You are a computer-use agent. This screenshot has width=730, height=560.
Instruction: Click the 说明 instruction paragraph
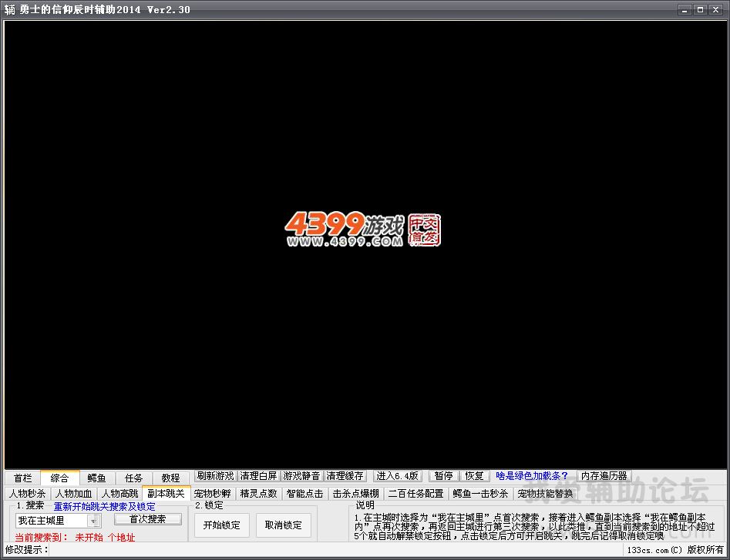click(x=534, y=526)
